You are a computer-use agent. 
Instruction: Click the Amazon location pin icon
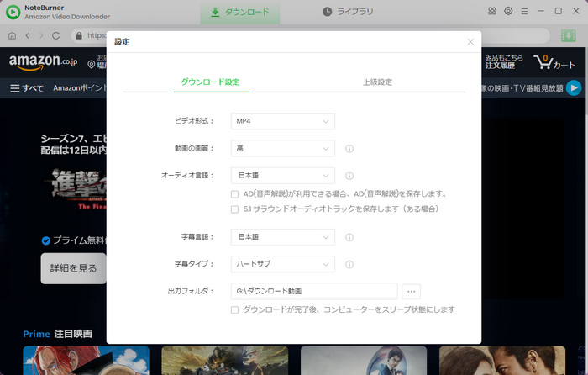tap(91, 64)
